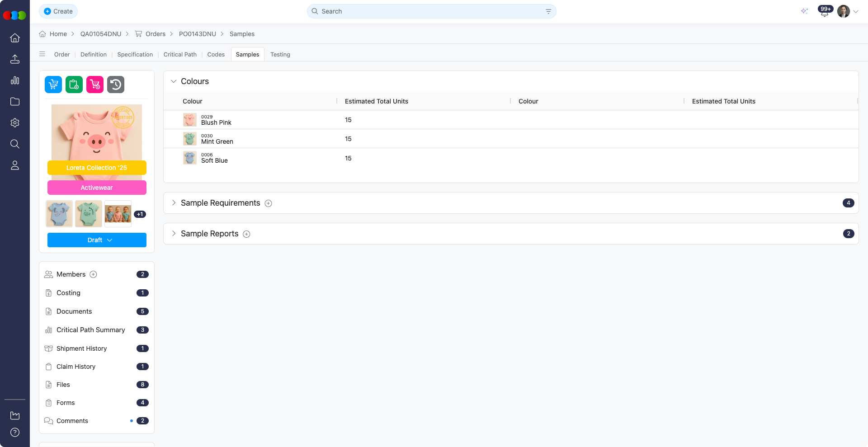Open help question mark in sidebar
868x447 pixels.
(15, 433)
